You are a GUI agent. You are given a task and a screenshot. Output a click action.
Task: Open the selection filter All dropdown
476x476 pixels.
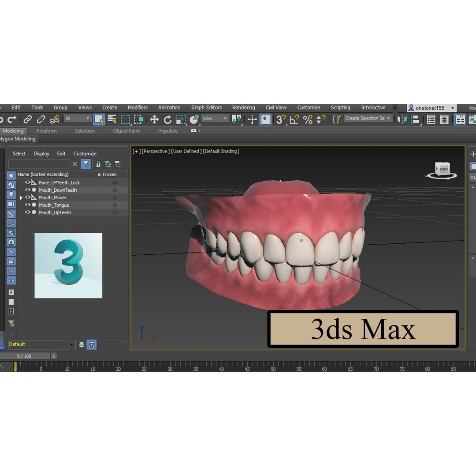tap(77, 119)
